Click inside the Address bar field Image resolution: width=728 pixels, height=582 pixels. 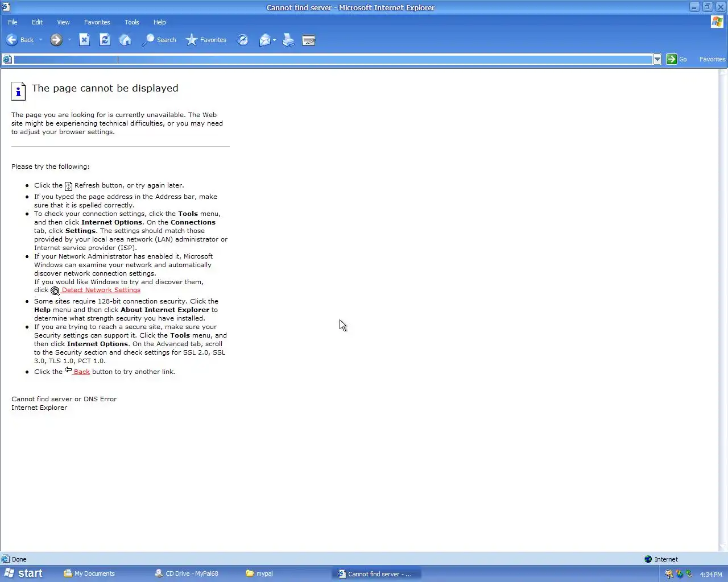click(333, 59)
